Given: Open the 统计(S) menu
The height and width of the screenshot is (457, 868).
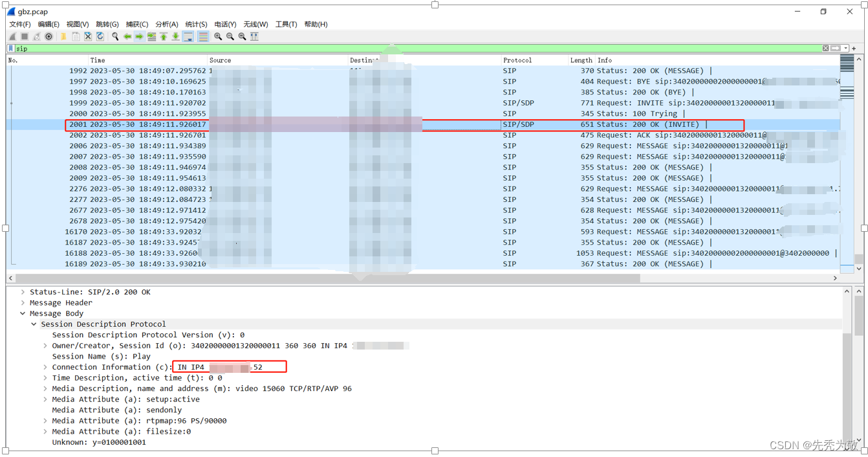Looking at the screenshot, I should 196,24.
